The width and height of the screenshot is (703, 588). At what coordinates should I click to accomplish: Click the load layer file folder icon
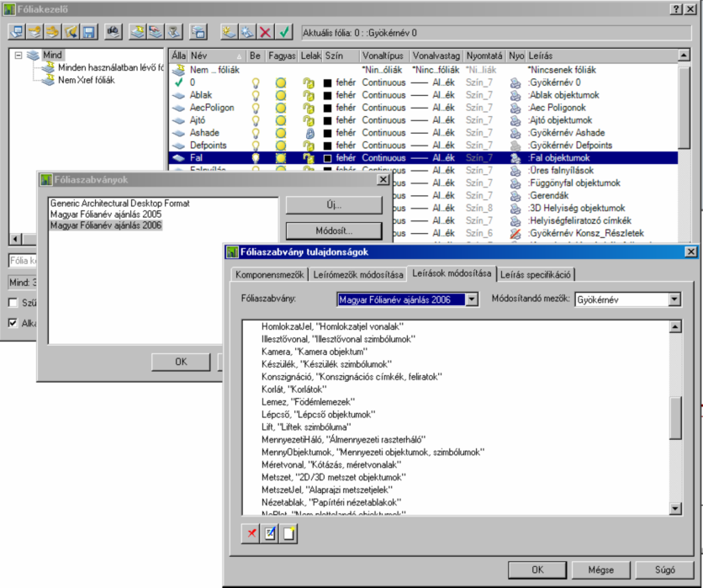[71, 32]
